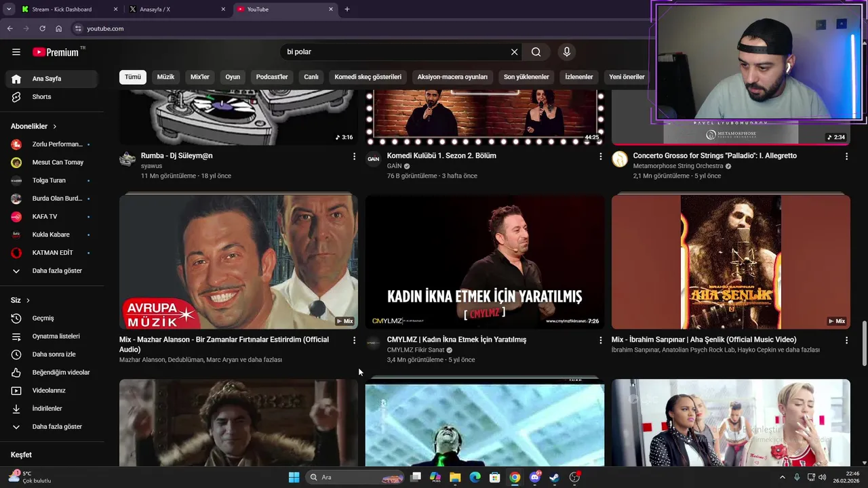Open Daha sonra izle list
This screenshot has width=868, height=488.
click(x=52, y=354)
